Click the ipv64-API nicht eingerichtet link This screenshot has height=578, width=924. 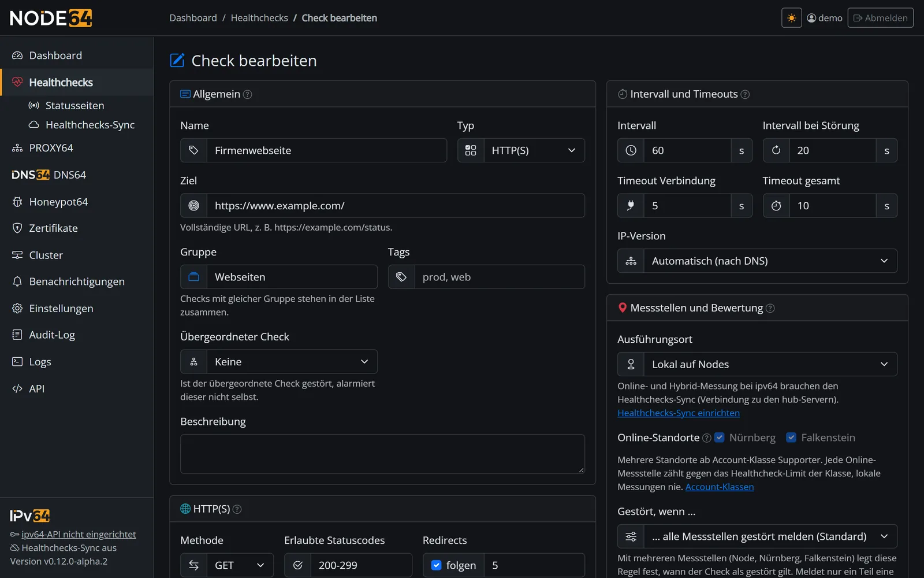79,535
